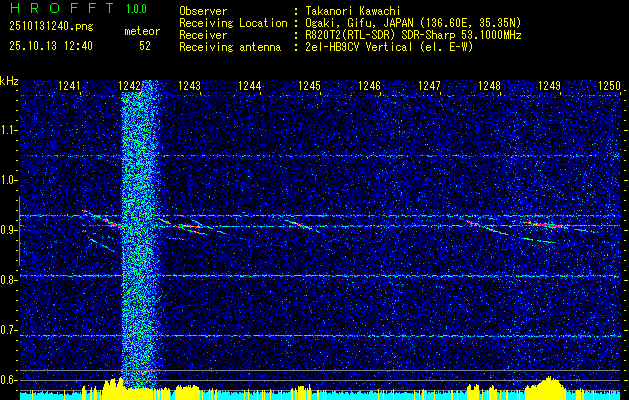Click the Ogaki, Gifu, JAPAN location text
This screenshot has width=629, height=400.
pos(413,23)
